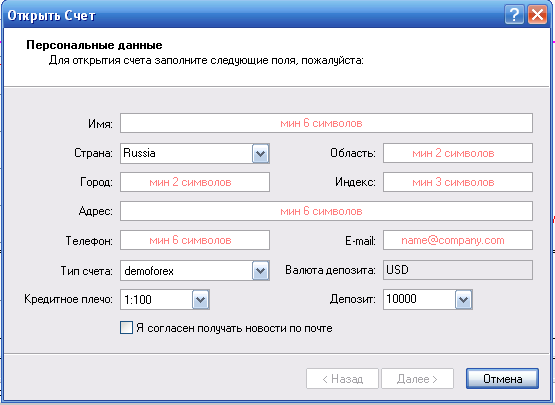This screenshot has width=555, height=405.
Task: Expand the Тип счета dropdown (demoforex)
Action: (x=195, y=271)
